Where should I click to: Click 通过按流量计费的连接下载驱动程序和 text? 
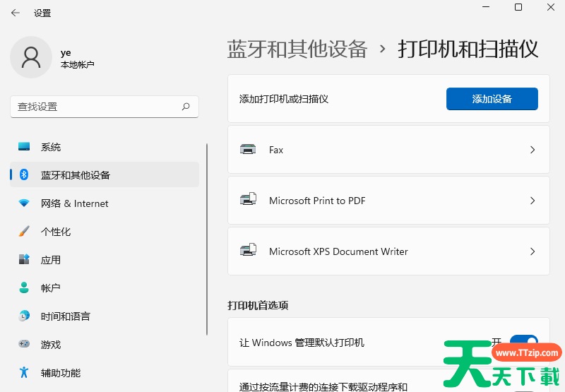coord(323,386)
